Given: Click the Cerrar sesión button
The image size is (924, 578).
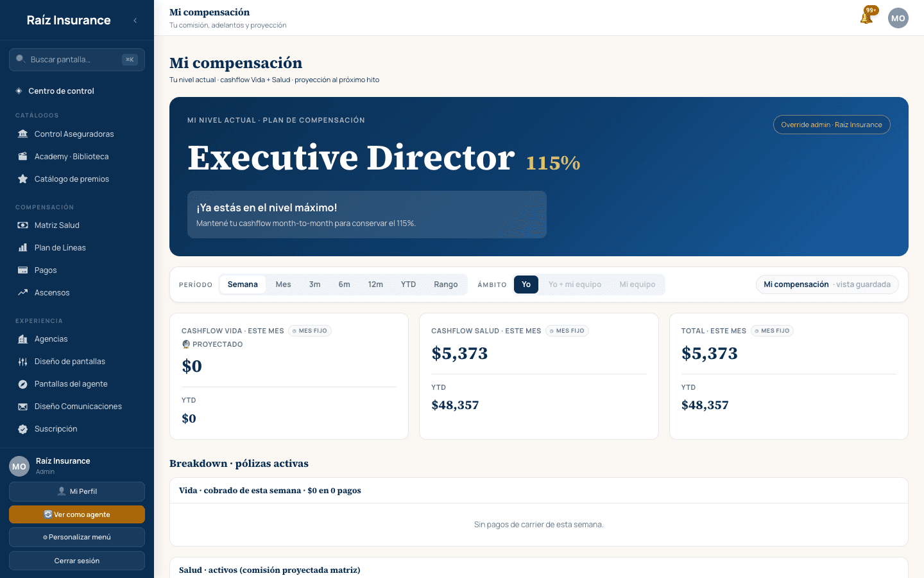Looking at the screenshot, I should (77, 561).
